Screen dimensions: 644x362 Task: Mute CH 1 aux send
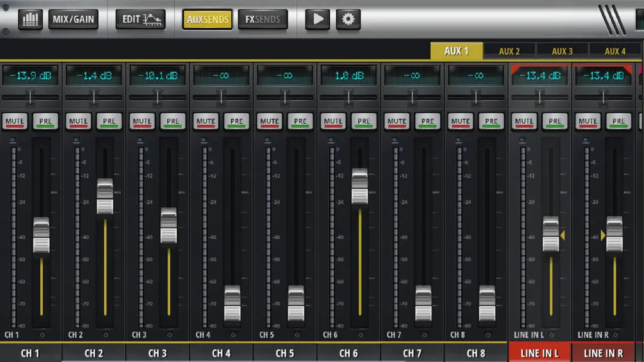coord(15,121)
